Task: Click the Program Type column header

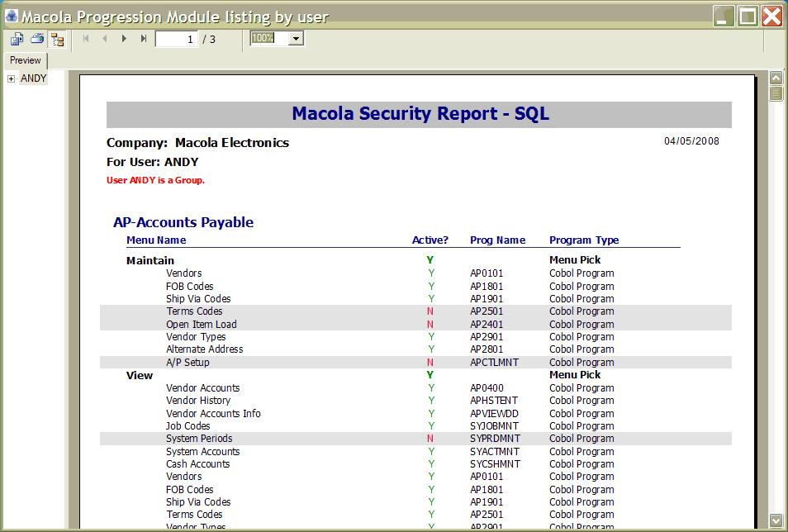Action: 584,240
